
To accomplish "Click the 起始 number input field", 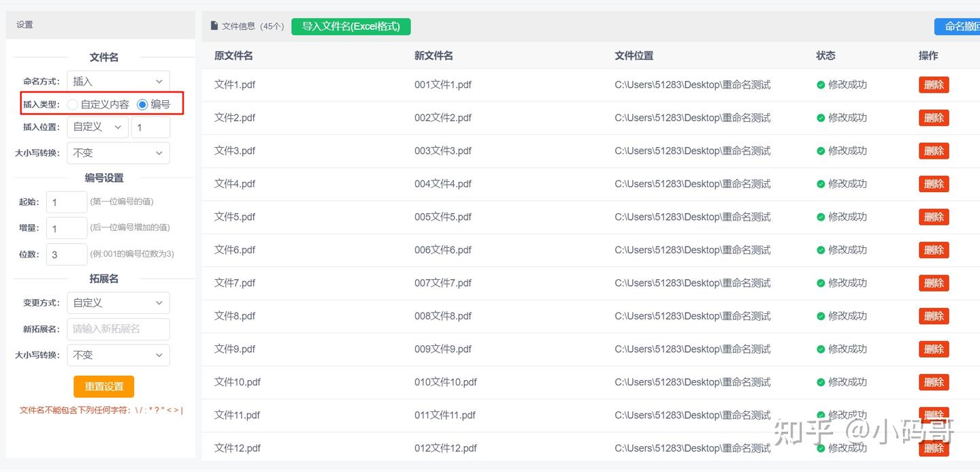I will pyautogui.click(x=66, y=202).
